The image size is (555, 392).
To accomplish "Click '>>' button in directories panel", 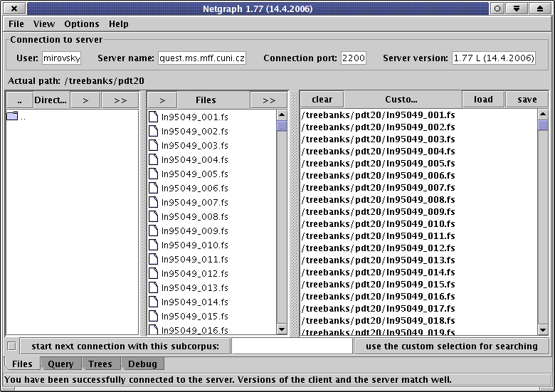I will (120, 100).
